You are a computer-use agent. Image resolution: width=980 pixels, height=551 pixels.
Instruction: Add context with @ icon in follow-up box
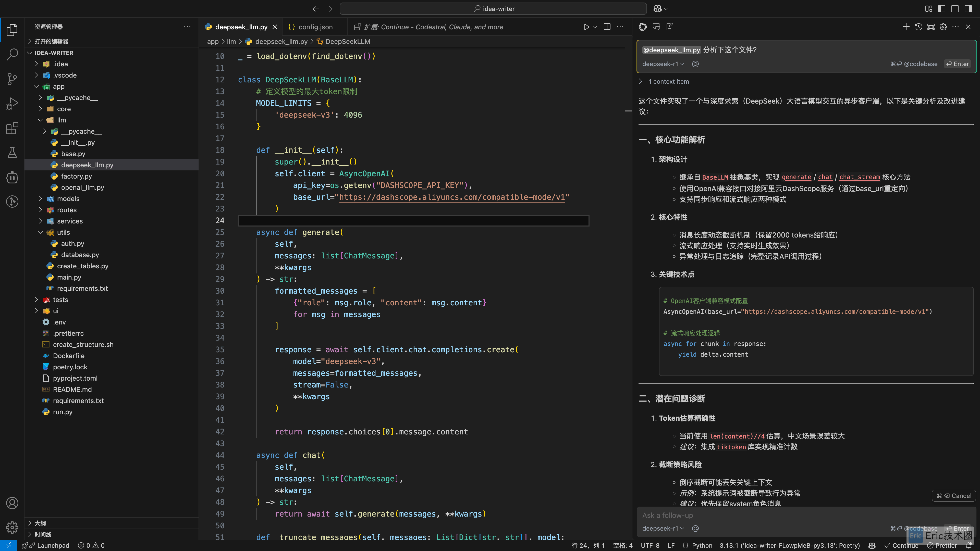click(695, 529)
